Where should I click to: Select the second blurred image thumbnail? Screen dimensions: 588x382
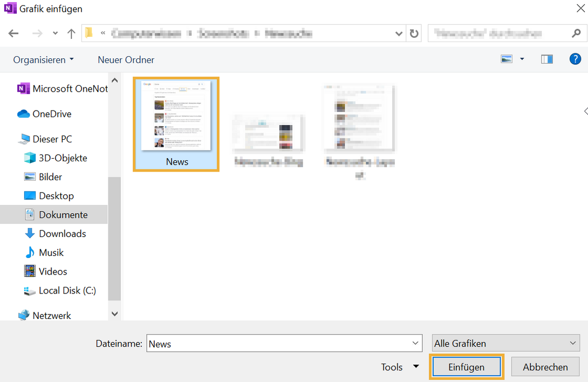point(268,141)
